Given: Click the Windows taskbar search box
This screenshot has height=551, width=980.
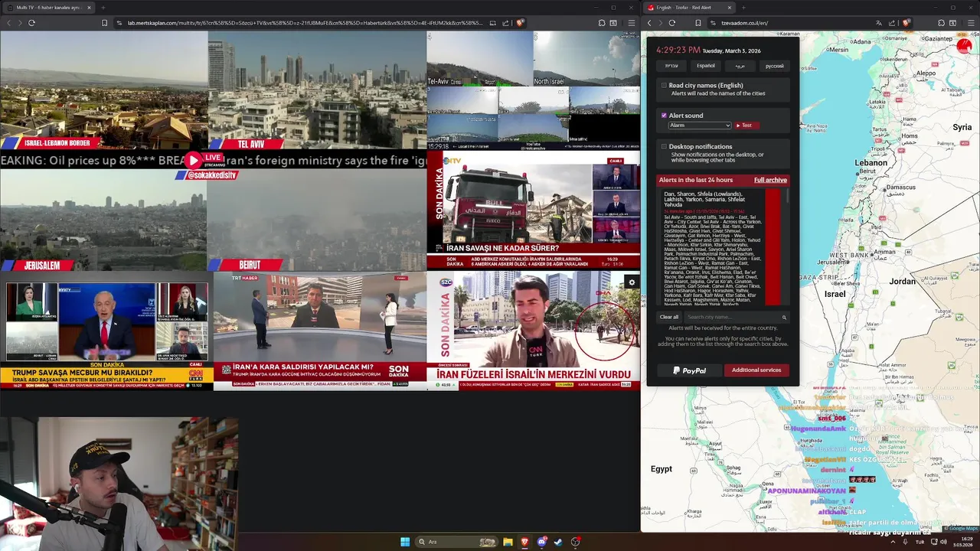Looking at the screenshot, I should click(x=456, y=542).
